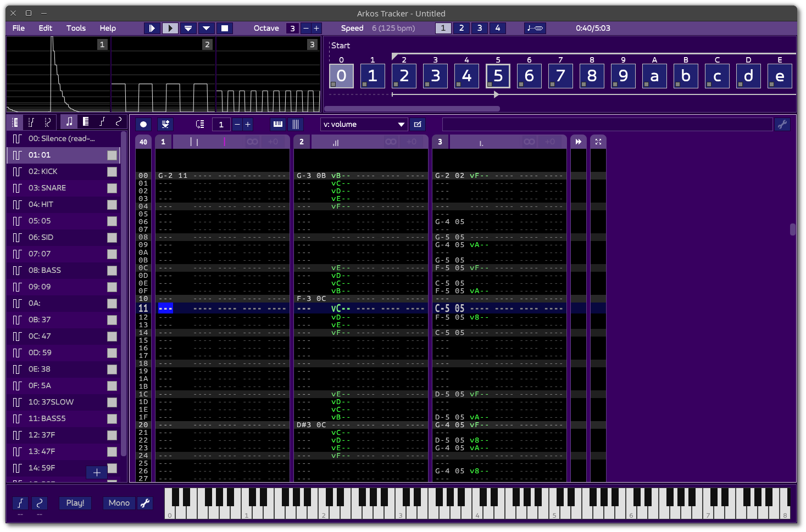
Task: Click the Mono button
Action: pyautogui.click(x=119, y=503)
